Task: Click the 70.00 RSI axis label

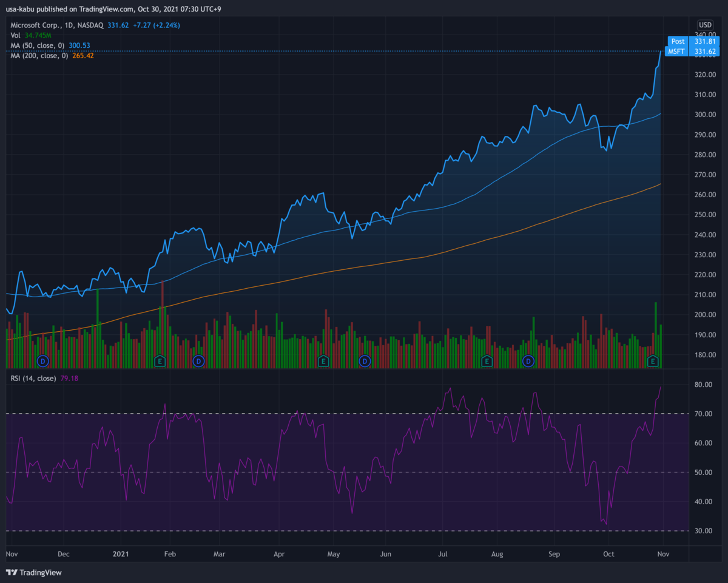Action: pyautogui.click(x=704, y=414)
